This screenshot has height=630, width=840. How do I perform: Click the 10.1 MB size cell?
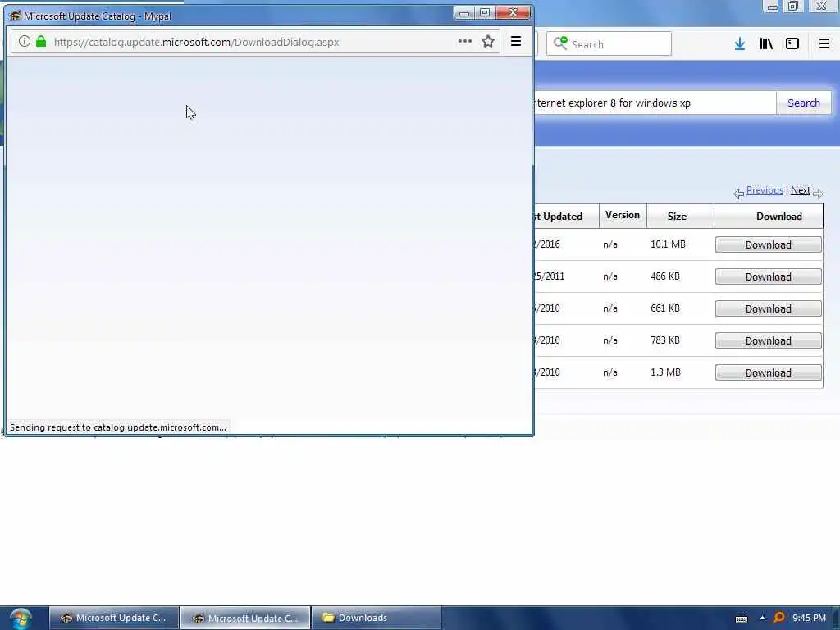click(668, 244)
